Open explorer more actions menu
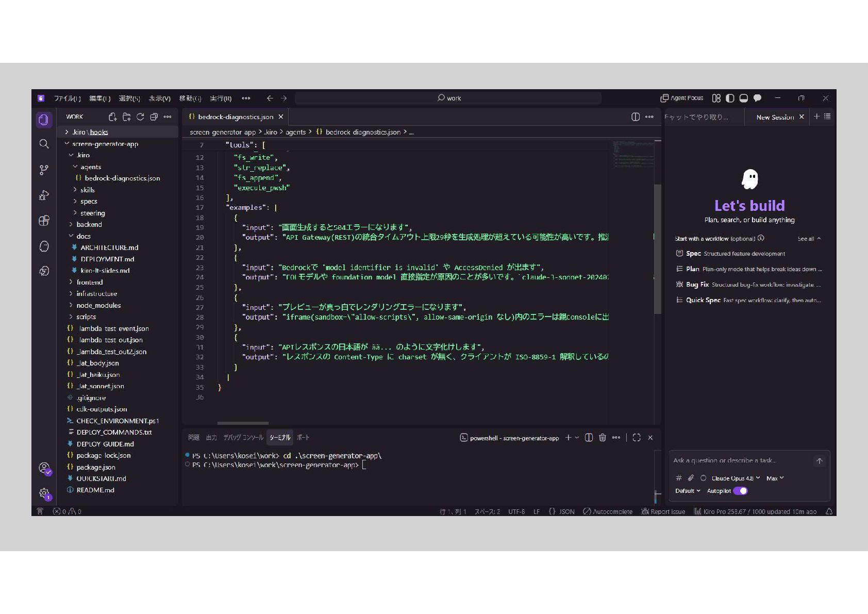Image resolution: width=868 pixels, height=614 pixels. pyautogui.click(x=168, y=117)
